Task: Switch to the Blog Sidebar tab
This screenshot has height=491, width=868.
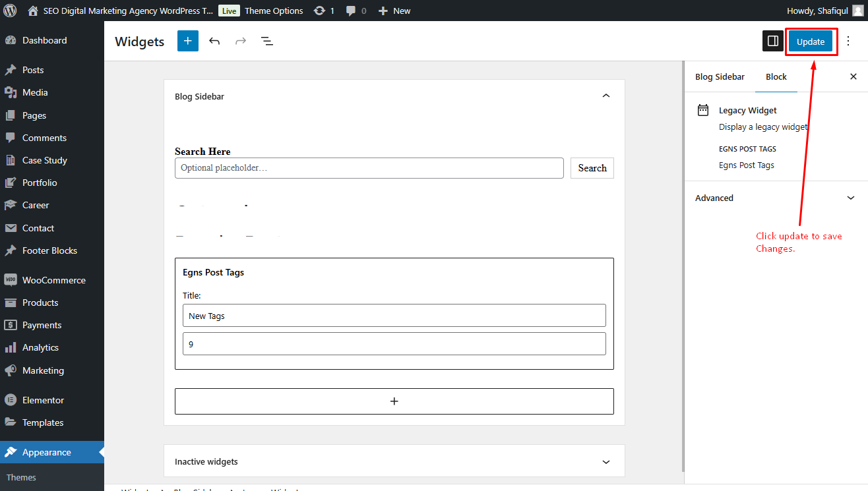Action: pos(720,76)
